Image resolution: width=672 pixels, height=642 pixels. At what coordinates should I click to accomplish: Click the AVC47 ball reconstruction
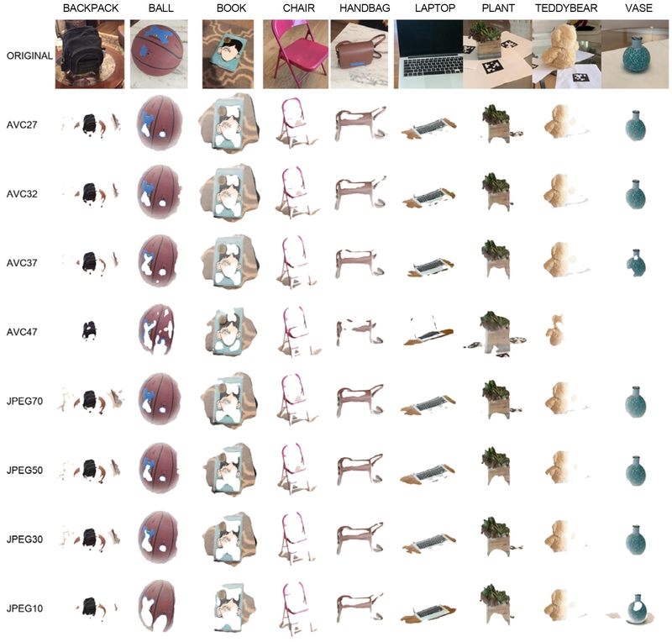157,329
